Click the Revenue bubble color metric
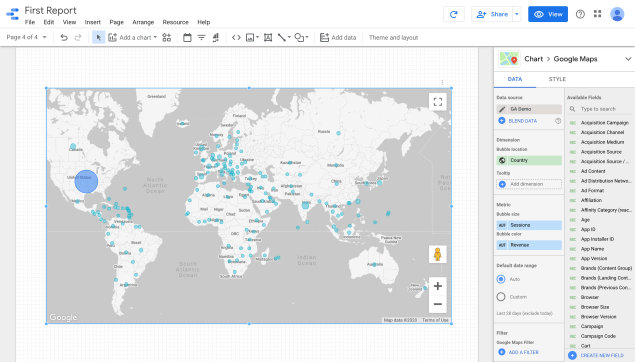This screenshot has width=635, height=362. point(529,245)
